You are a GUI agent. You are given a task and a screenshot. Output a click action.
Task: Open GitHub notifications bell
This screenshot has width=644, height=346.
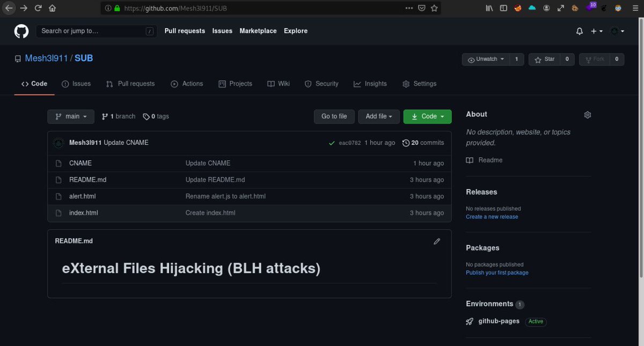tap(580, 31)
